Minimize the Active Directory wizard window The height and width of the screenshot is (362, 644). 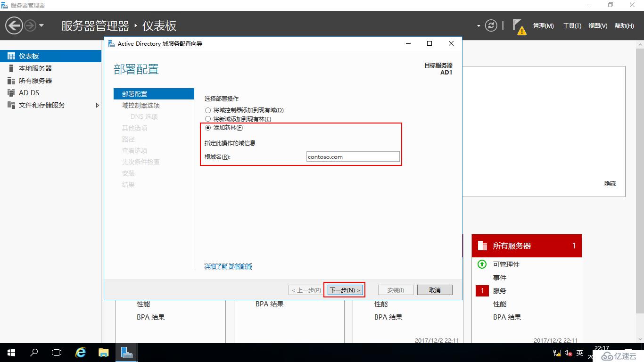[x=408, y=43]
